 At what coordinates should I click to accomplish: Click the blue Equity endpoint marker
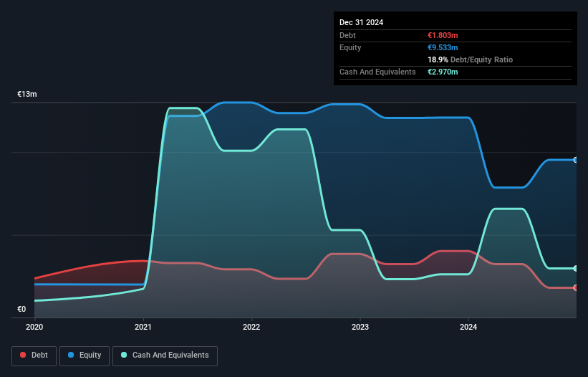point(576,160)
